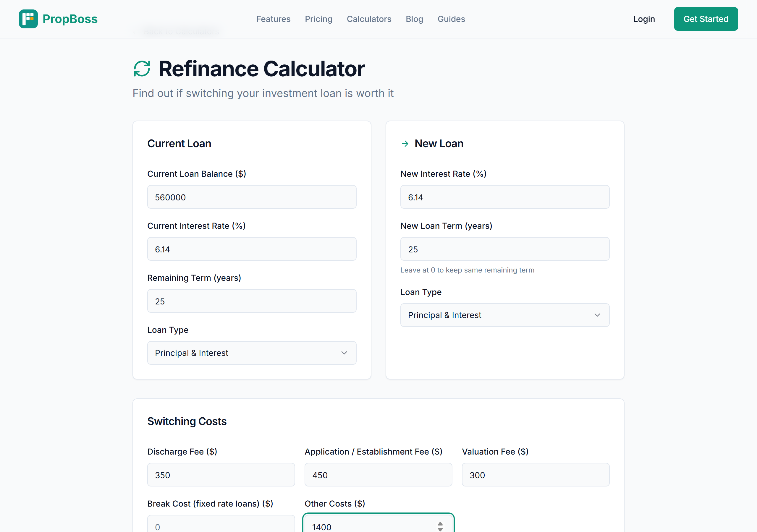757x532 pixels.
Task: Focus the Valuation Fee field
Action: coord(535,475)
